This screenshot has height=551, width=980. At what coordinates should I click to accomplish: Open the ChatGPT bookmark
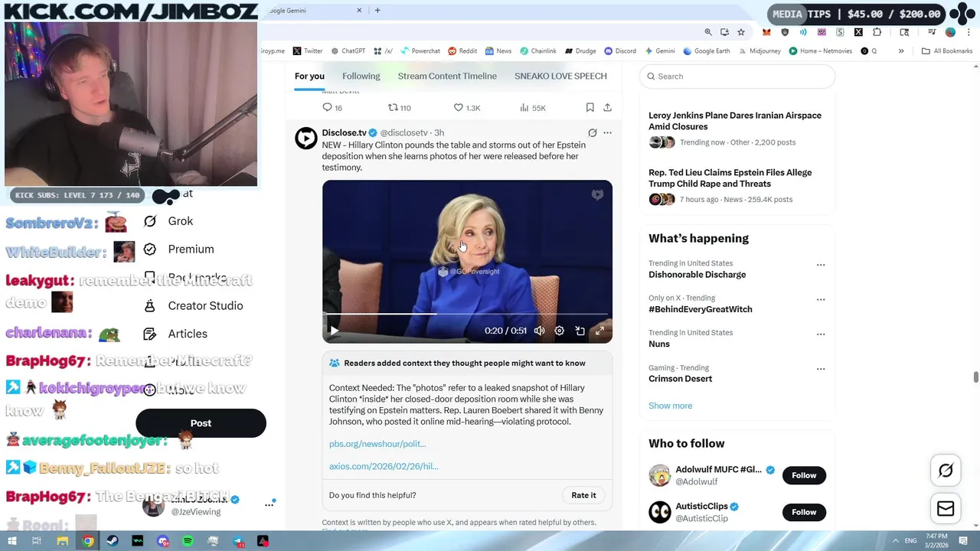[348, 51]
